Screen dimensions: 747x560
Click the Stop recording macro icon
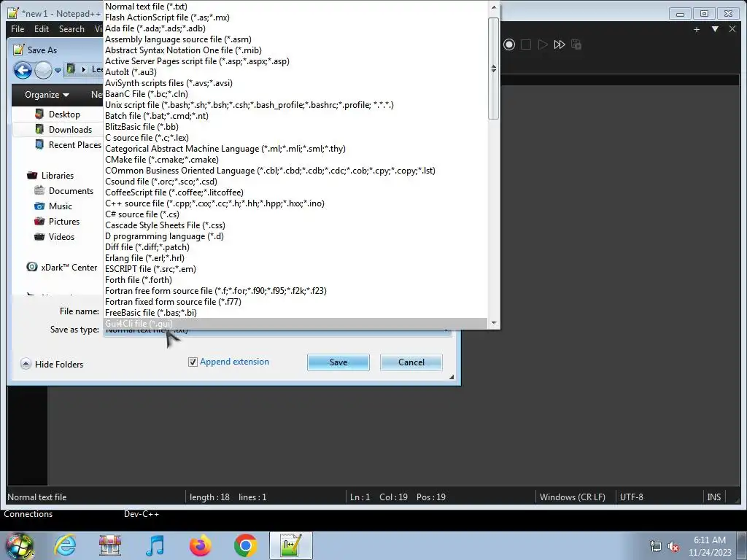[525, 44]
